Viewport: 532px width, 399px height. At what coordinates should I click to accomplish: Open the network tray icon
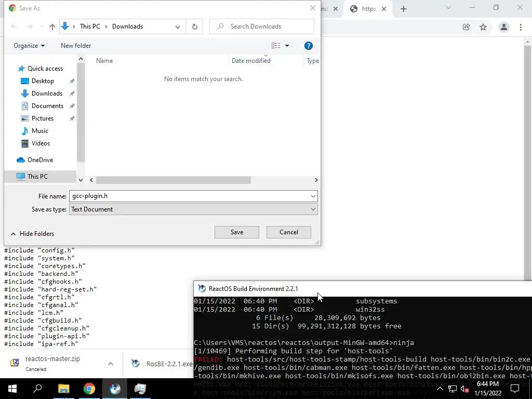click(453, 389)
